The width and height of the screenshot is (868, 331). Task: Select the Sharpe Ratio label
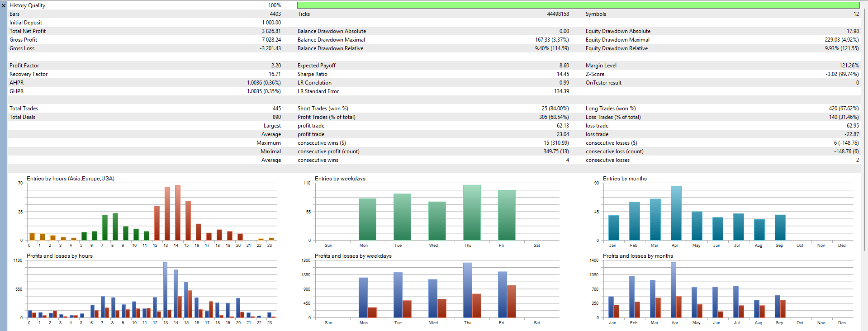coord(312,74)
